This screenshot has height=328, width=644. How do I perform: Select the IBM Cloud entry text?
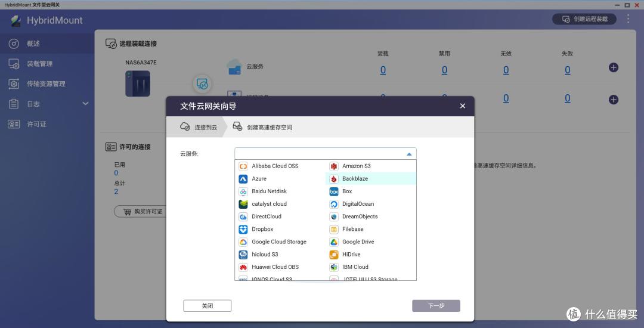(x=355, y=267)
